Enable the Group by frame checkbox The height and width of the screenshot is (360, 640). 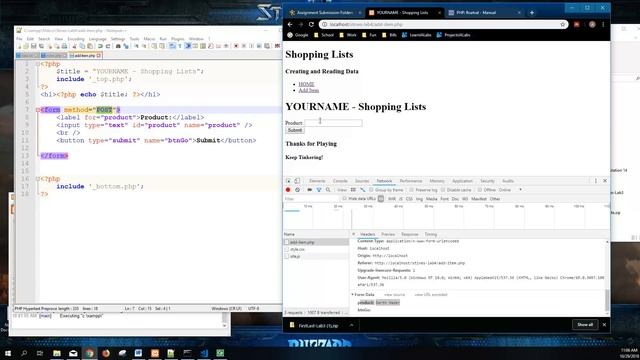[x=371, y=190]
